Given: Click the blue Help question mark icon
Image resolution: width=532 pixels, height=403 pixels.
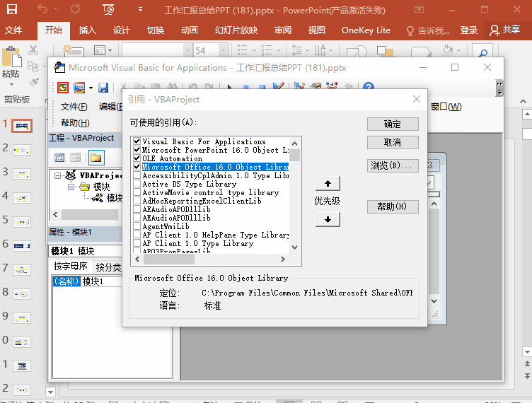Looking at the screenshot, I should [368, 86].
